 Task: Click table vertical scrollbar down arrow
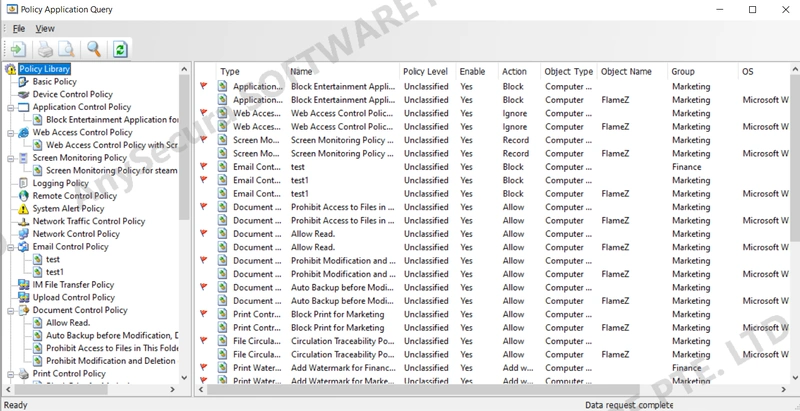[x=795, y=377]
